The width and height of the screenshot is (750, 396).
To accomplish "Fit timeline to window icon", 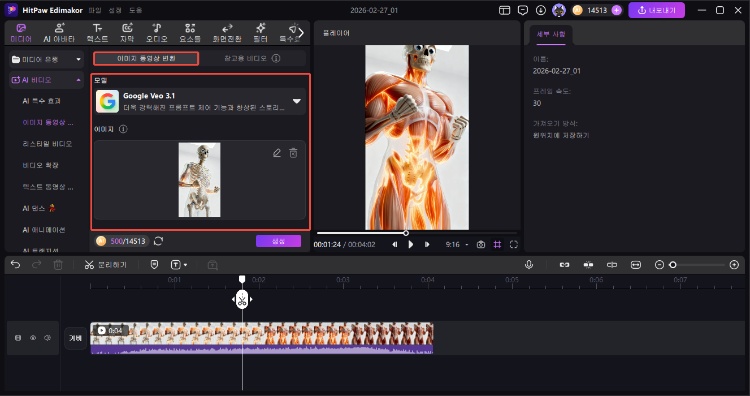I will point(636,264).
